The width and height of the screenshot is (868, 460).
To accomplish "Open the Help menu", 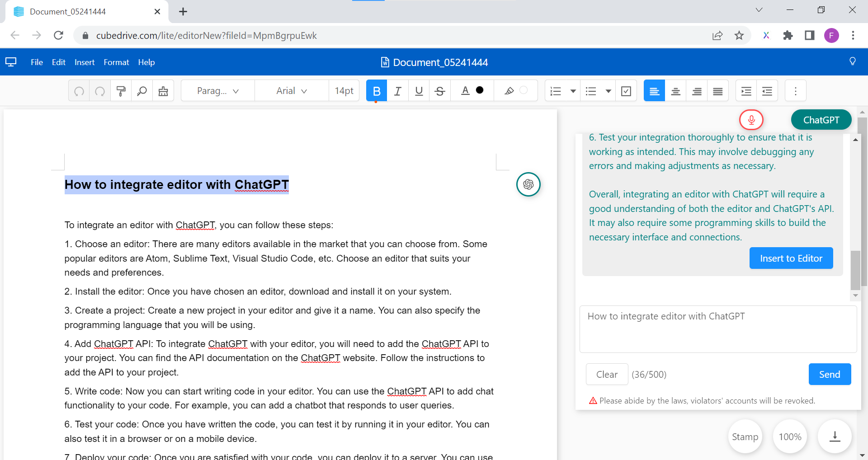I will click(x=146, y=62).
